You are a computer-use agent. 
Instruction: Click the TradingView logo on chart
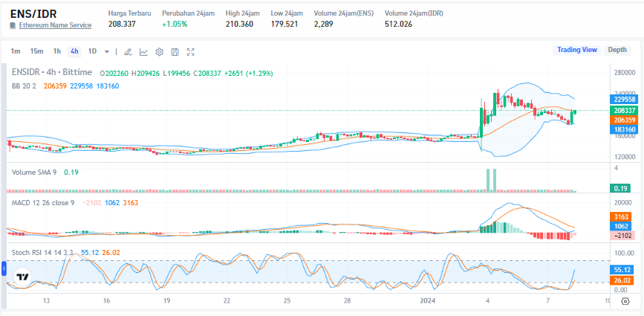(x=22, y=277)
